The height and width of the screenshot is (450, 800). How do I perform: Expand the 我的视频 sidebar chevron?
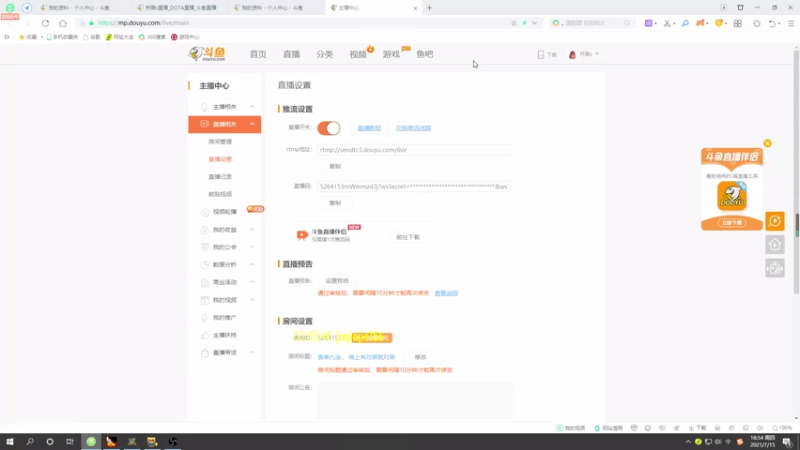(252, 299)
